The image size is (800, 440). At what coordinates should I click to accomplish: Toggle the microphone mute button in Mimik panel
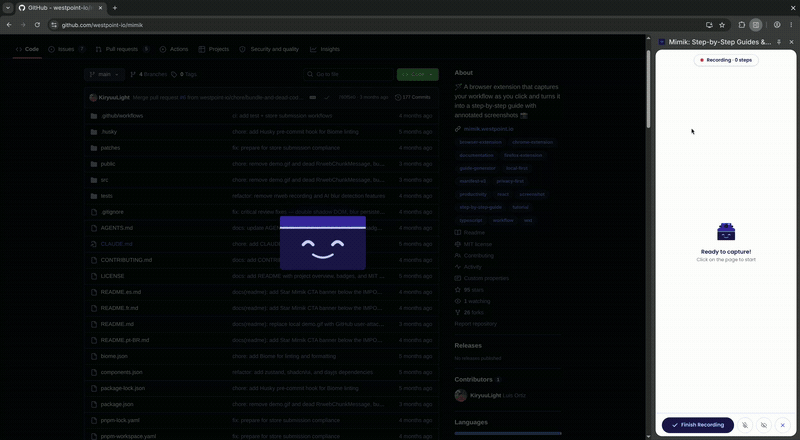tap(745, 425)
